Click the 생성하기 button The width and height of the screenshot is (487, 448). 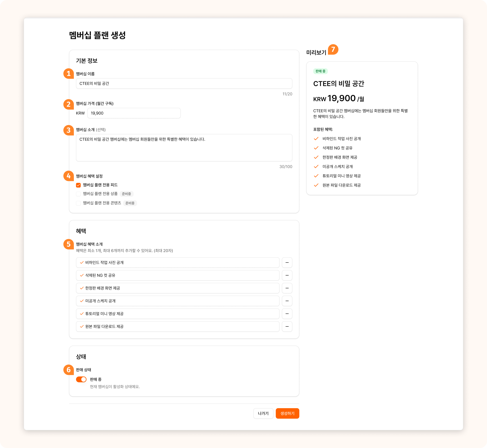287,413
